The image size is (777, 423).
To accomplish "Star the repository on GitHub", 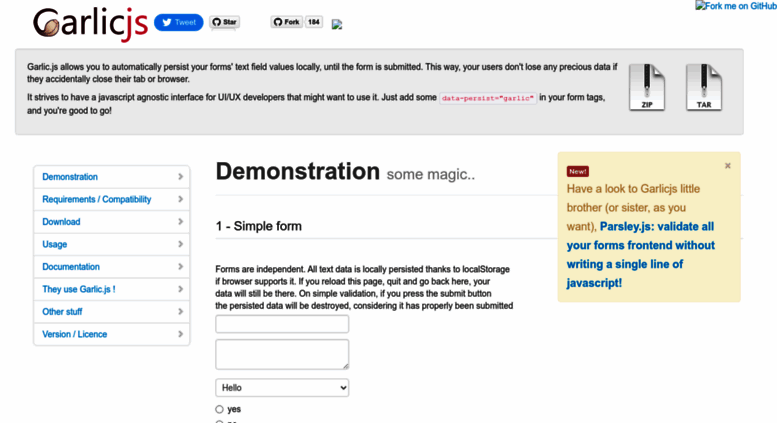I will tap(224, 22).
